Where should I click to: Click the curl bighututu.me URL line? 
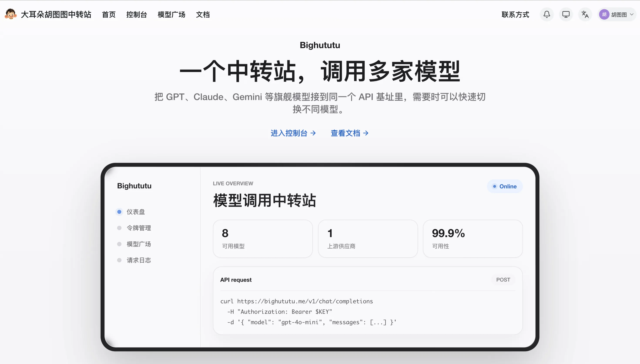pos(296,301)
